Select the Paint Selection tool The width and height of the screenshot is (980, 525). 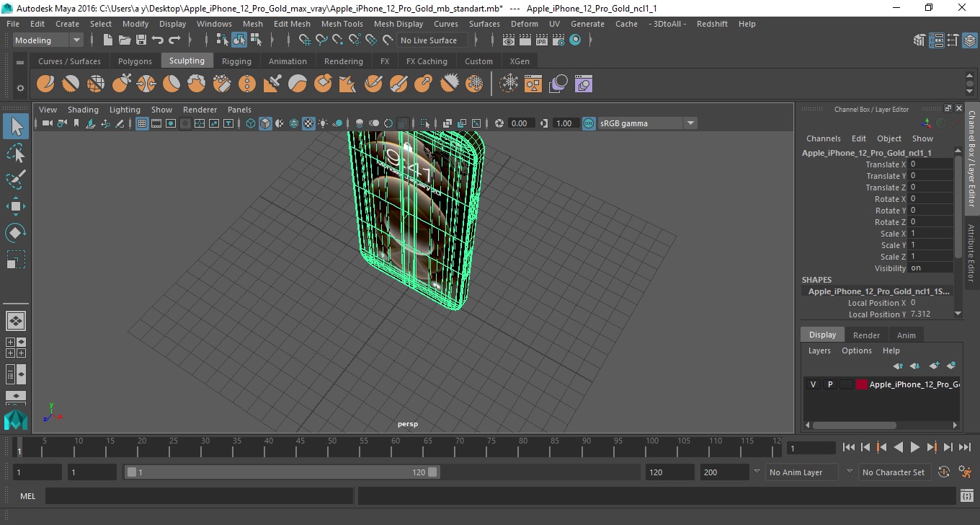(16, 180)
